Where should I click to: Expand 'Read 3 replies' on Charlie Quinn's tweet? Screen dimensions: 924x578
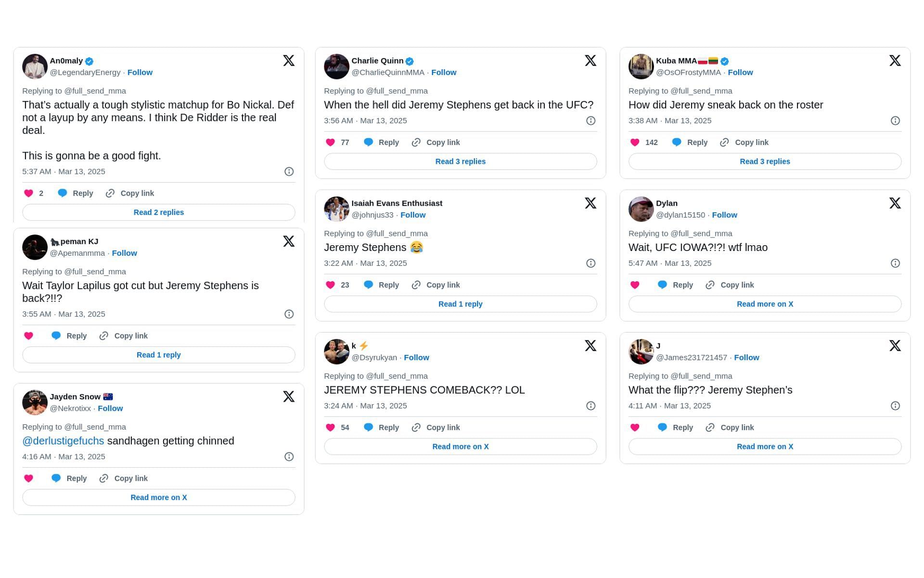point(461,161)
